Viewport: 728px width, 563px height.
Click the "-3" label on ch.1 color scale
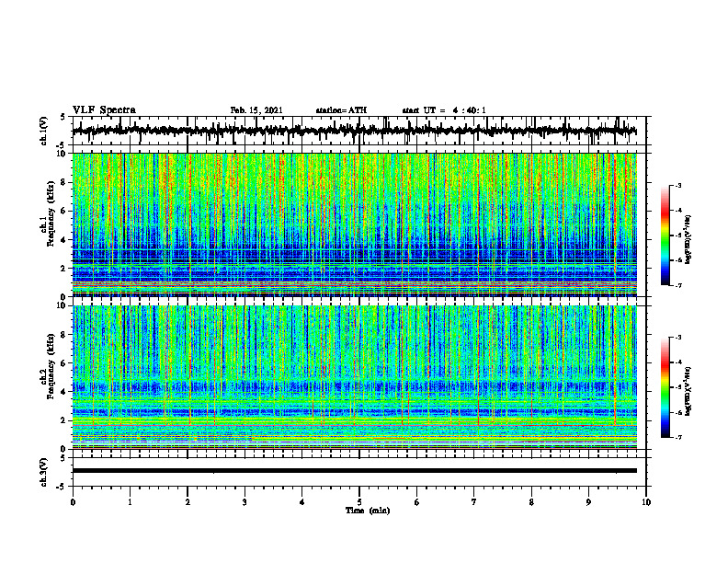pos(678,185)
